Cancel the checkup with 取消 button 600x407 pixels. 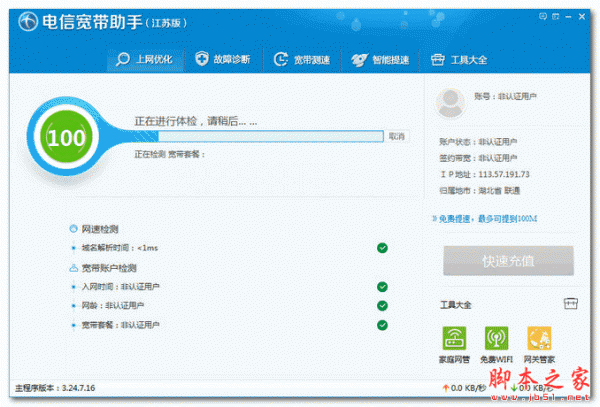click(396, 136)
